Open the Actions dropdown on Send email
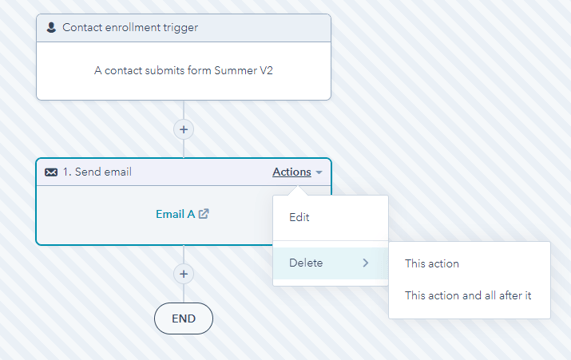The height and width of the screenshot is (360, 571). (x=297, y=172)
